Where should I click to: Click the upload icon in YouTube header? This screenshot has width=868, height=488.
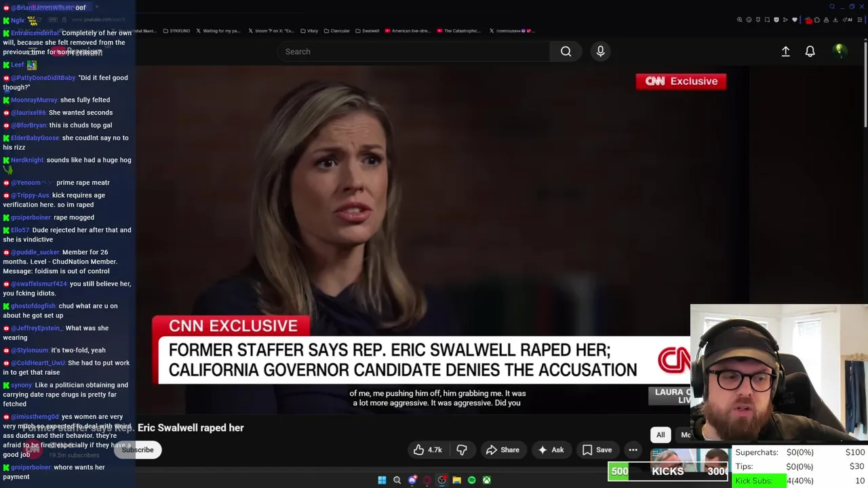785,52
